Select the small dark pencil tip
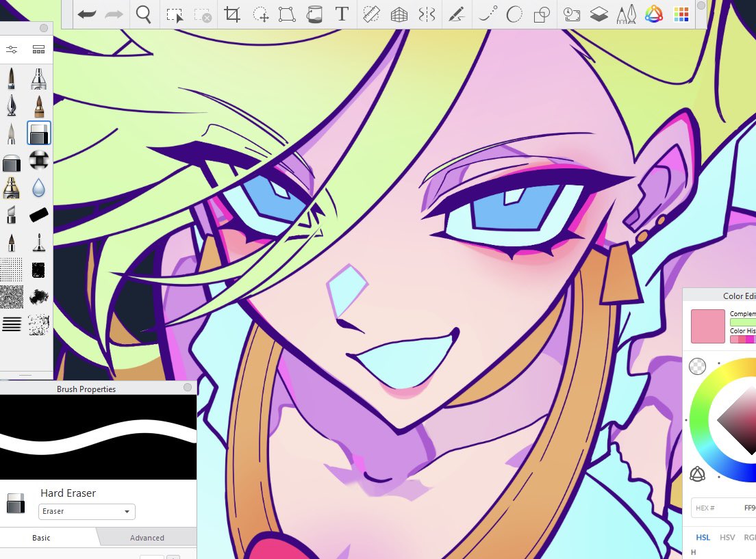Image resolution: width=756 pixels, height=559 pixels. point(12,243)
